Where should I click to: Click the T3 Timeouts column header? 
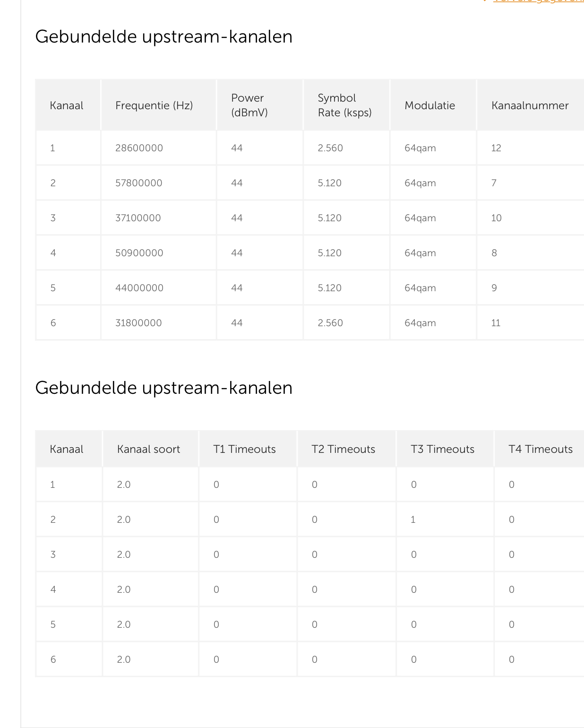[x=442, y=449]
